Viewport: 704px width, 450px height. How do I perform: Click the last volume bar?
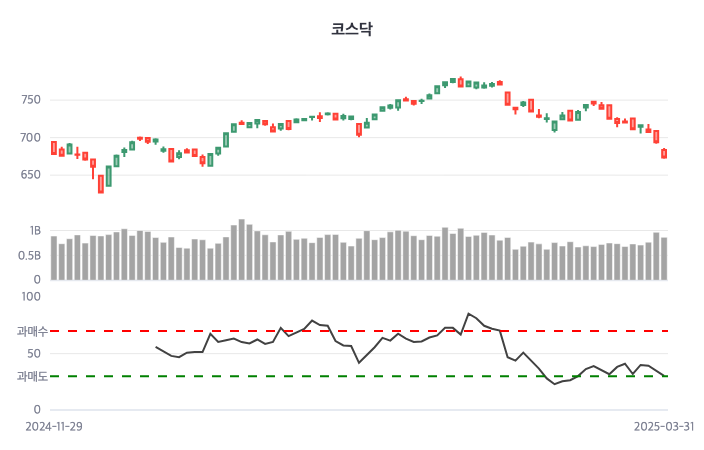(x=664, y=258)
